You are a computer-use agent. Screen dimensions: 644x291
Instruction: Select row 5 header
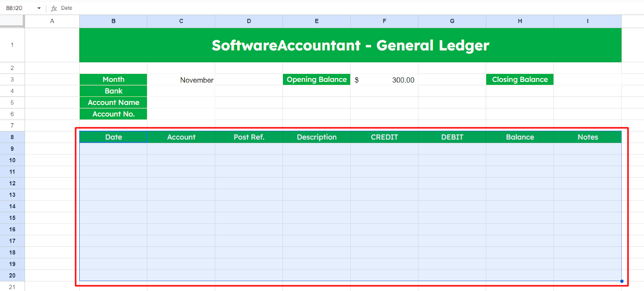tap(12, 102)
